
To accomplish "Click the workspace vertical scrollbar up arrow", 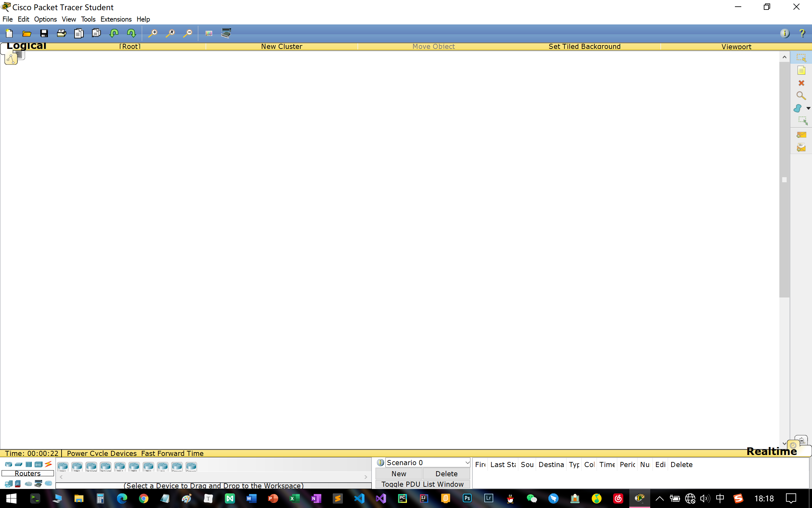I will [x=784, y=57].
